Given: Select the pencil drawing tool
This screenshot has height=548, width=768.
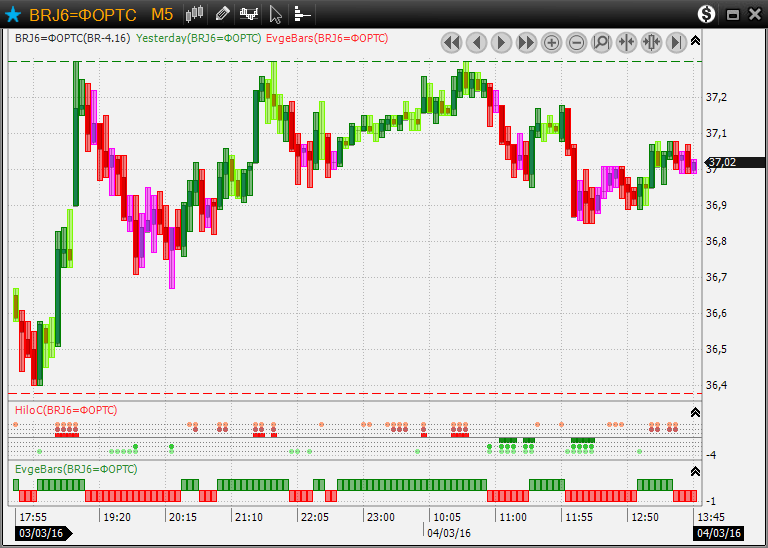Looking at the screenshot, I should (222, 14).
